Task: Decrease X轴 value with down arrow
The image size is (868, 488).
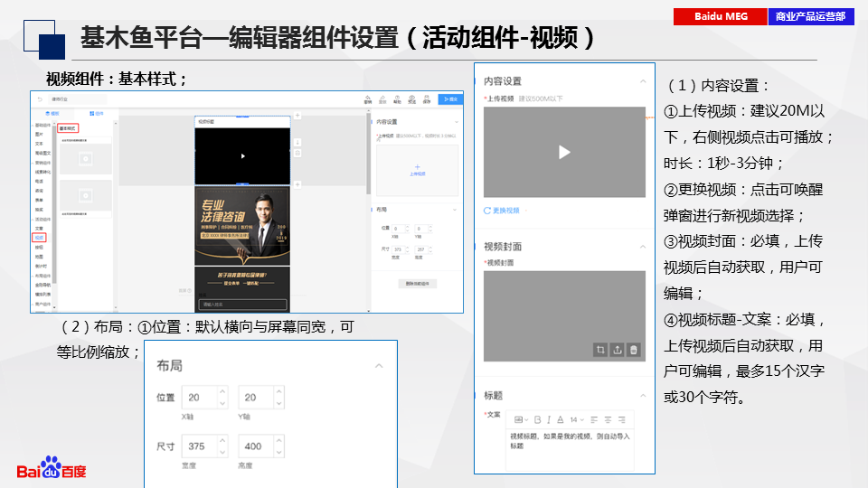Action: (222, 403)
